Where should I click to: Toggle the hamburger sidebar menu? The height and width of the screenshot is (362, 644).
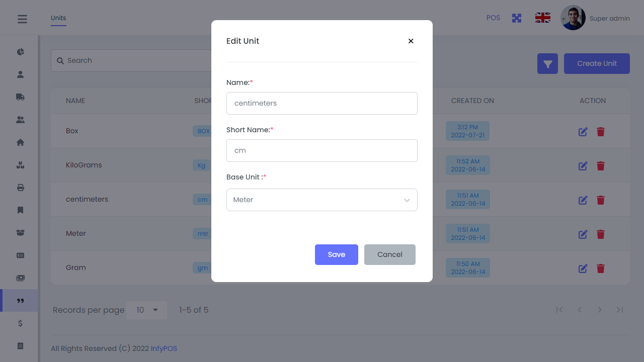22,19
